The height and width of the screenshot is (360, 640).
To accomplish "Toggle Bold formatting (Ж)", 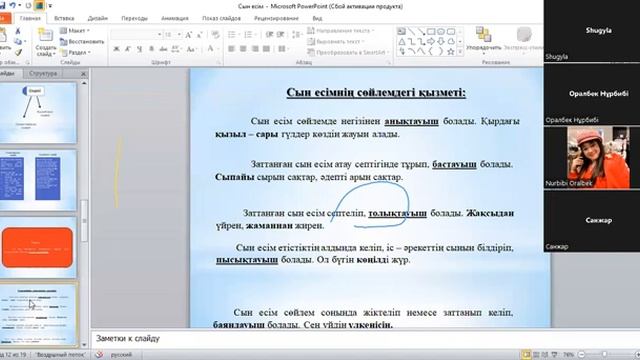I will (x=116, y=49).
